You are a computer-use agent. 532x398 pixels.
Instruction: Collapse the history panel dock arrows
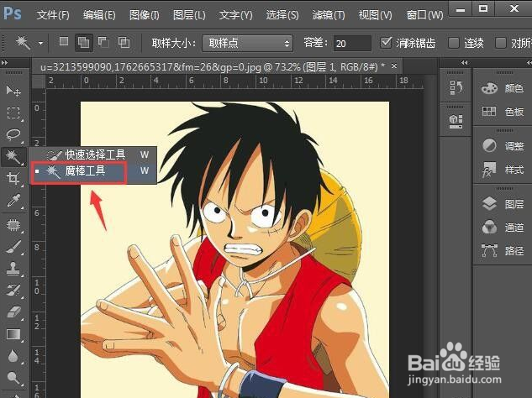[464, 63]
